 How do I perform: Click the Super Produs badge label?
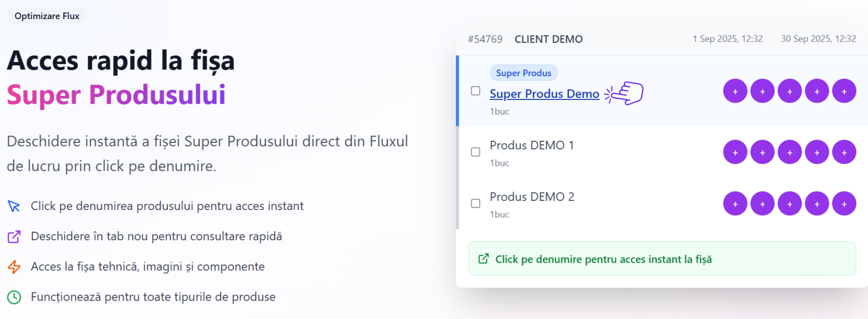click(x=524, y=73)
